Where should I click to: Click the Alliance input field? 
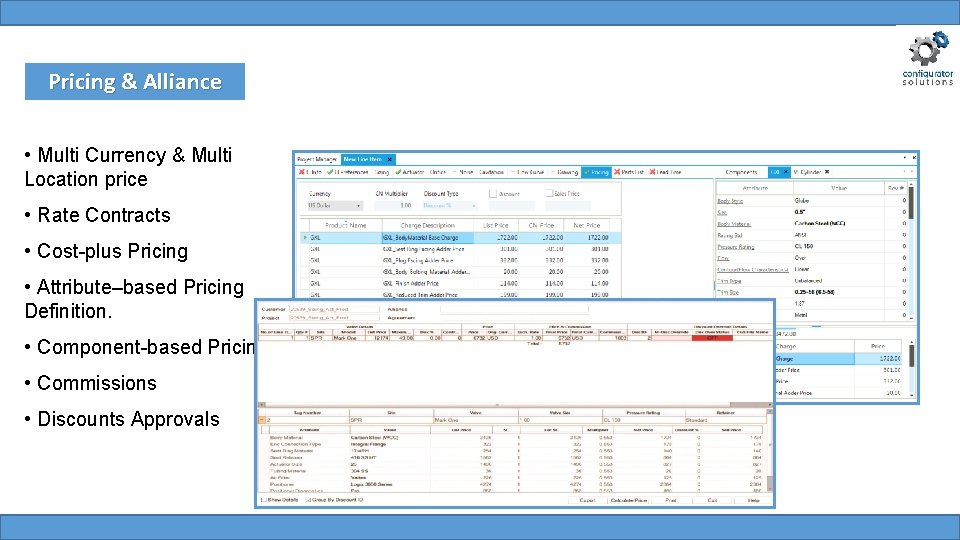(514, 309)
